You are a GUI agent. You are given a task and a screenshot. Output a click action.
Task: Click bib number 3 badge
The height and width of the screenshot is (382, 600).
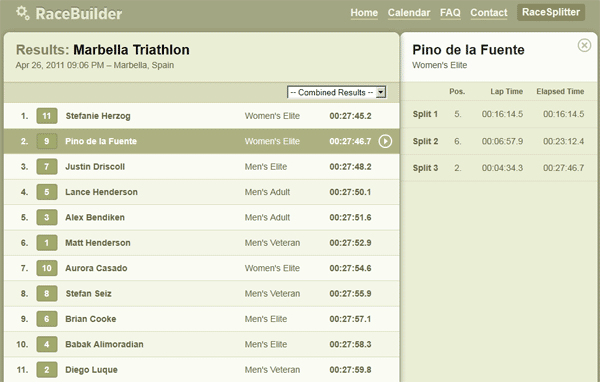pos(47,217)
